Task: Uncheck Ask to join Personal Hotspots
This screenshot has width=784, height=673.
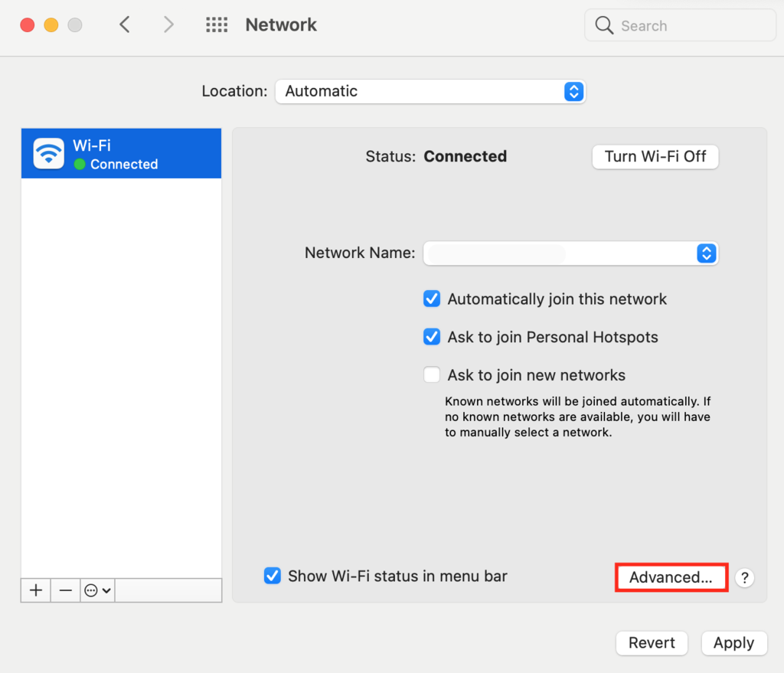Action: click(432, 337)
